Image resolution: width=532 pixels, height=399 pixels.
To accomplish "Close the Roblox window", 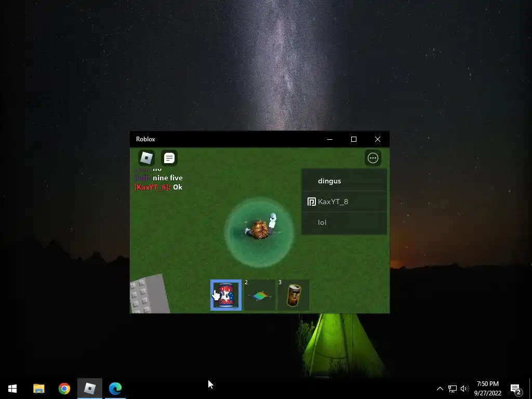I will tap(378, 139).
